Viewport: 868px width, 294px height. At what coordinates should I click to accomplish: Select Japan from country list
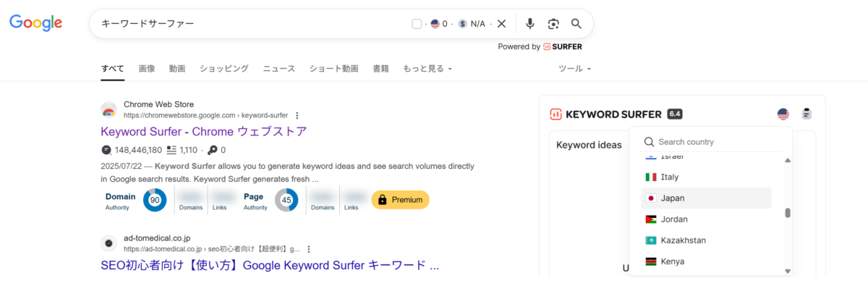[706, 198]
